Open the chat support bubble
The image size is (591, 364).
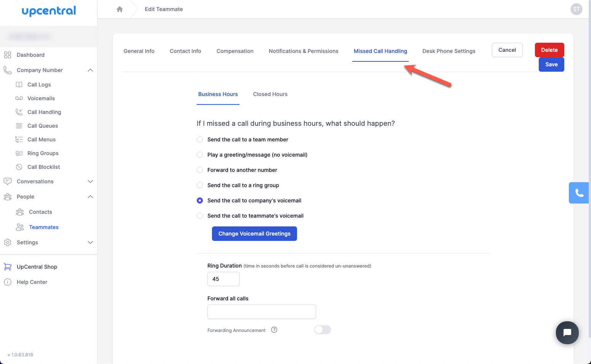tap(567, 333)
